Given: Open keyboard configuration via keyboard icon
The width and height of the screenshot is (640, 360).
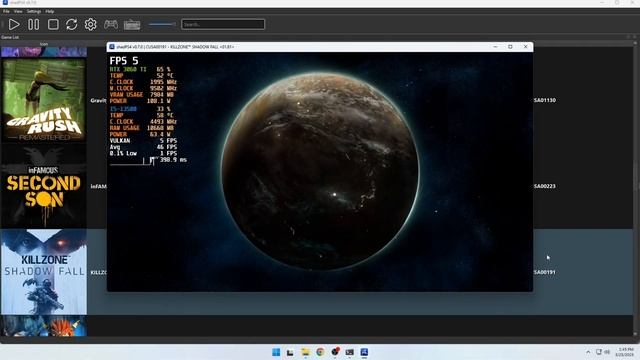Looking at the screenshot, I should point(132,24).
